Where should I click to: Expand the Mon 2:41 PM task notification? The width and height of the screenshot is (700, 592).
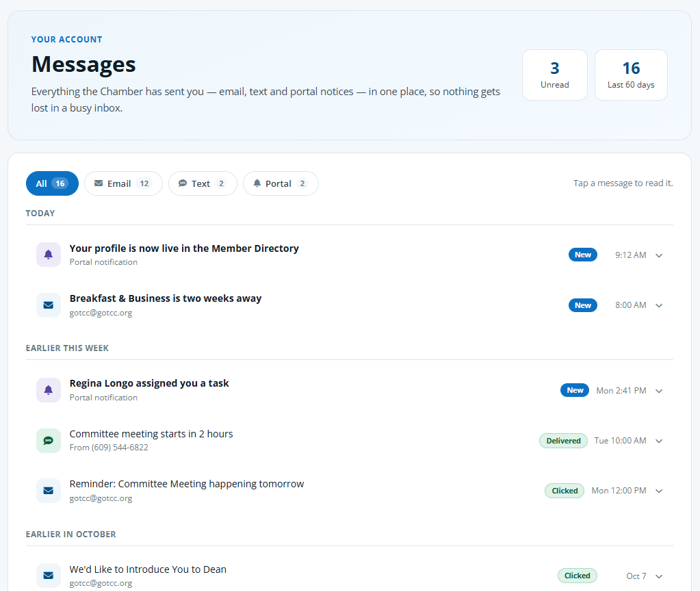[658, 391]
